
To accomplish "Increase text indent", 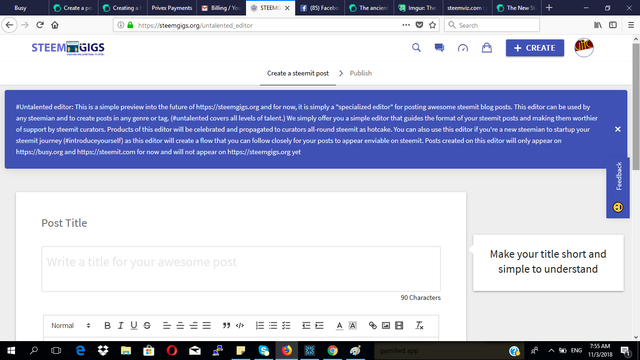I will click(x=319, y=325).
